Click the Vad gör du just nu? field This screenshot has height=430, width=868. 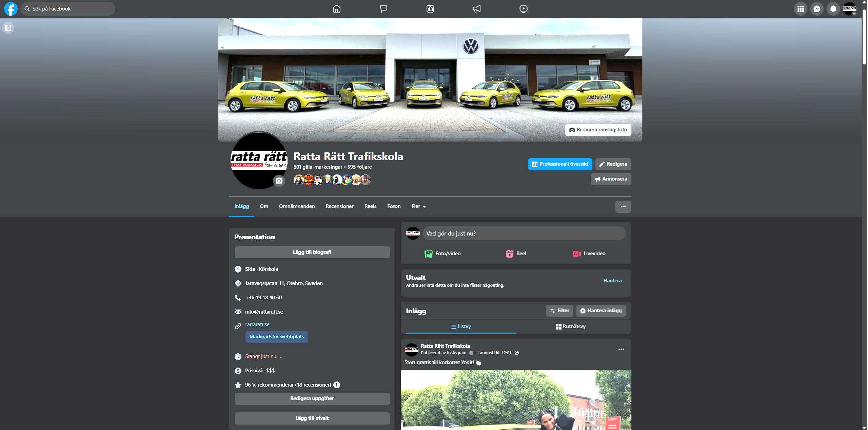pos(524,233)
